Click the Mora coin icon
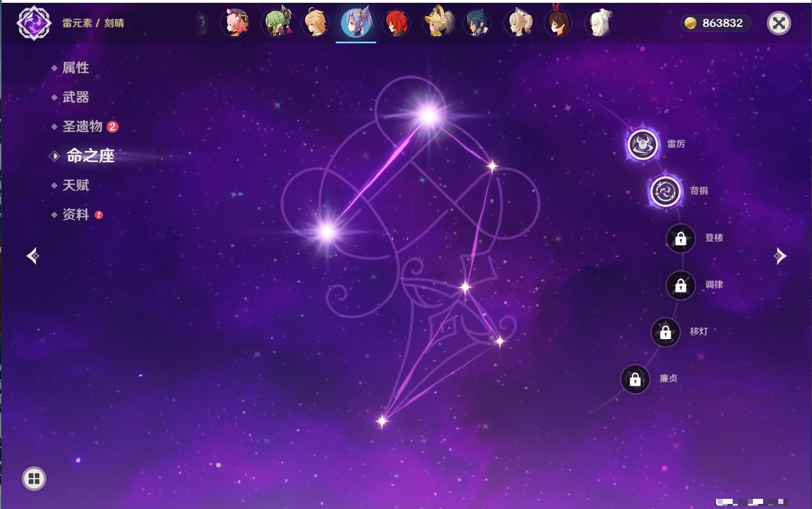812x509 pixels. [x=691, y=23]
